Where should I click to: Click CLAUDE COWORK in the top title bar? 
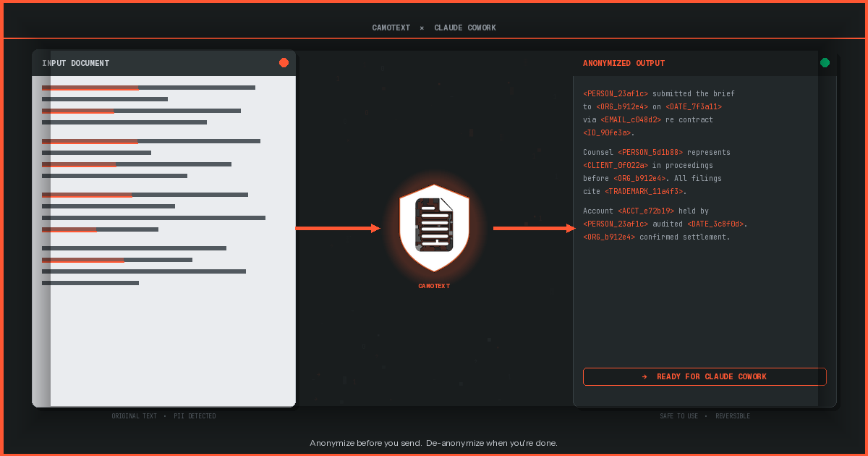pos(465,28)
